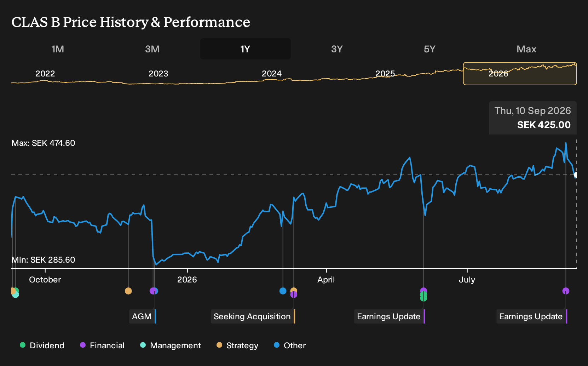This screenshot has width=588, height=366.
Task: Click the Min: SEK 285.60 label
Action: click(44, 260)
